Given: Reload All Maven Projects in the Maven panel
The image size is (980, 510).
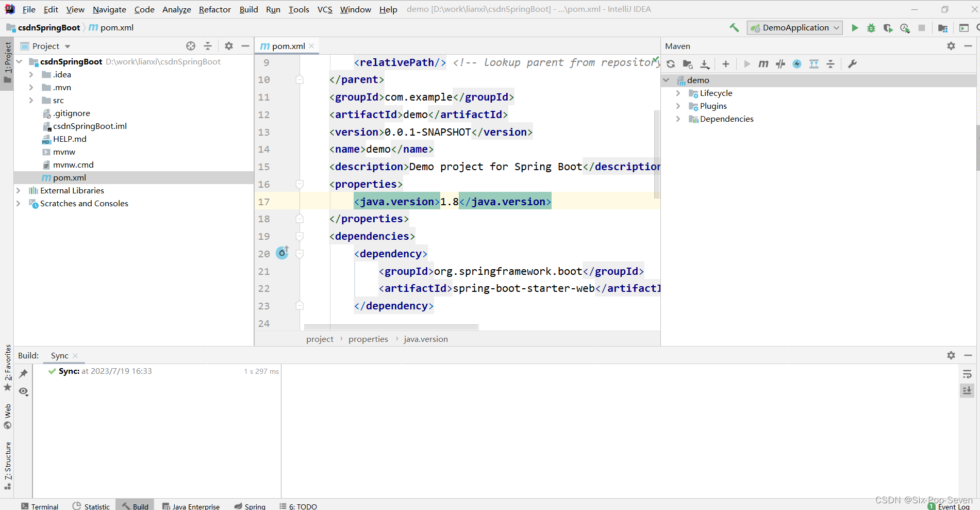Looking at the screenshot, I should 671,64.
